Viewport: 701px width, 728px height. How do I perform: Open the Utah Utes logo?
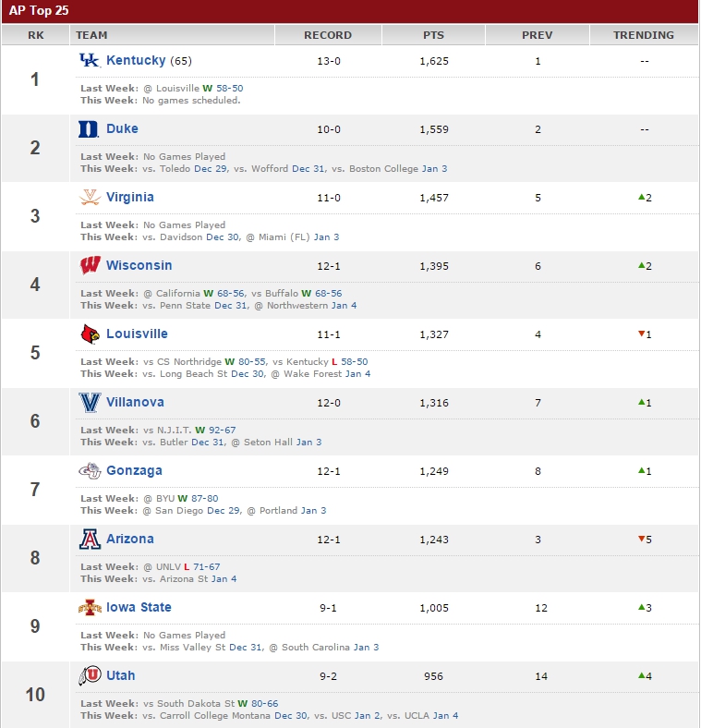[x=90, y=675]
